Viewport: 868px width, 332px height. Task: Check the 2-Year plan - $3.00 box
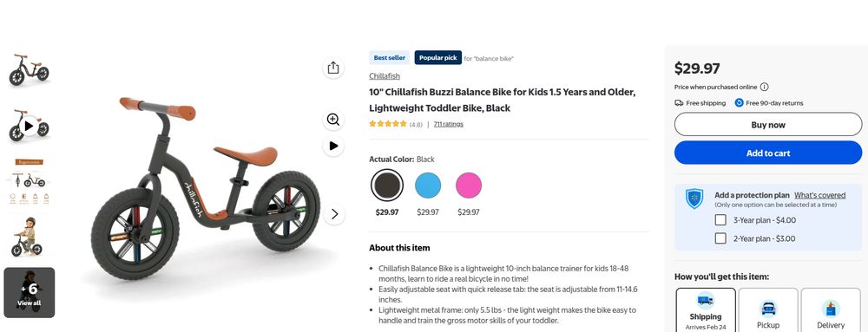[720, 238]
